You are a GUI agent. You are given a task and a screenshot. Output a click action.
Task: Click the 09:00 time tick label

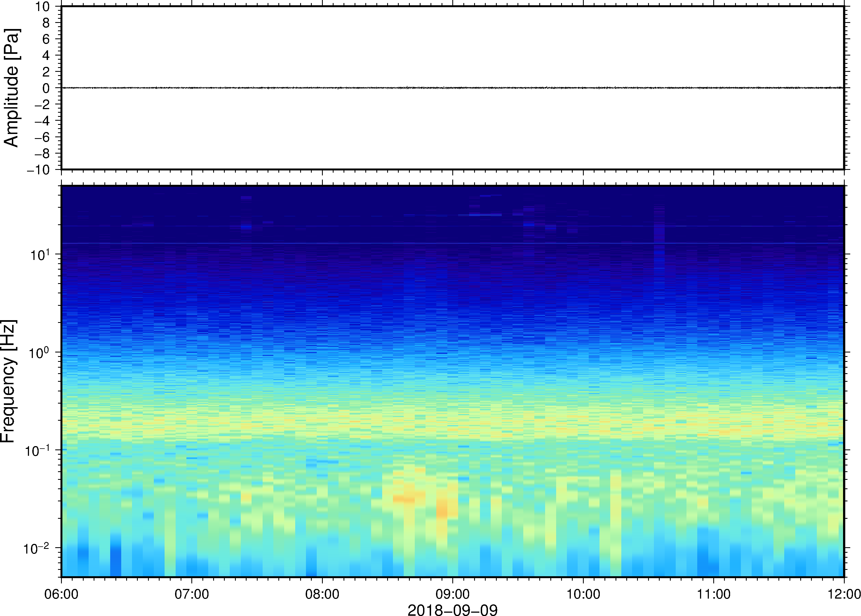coord(453,594)
